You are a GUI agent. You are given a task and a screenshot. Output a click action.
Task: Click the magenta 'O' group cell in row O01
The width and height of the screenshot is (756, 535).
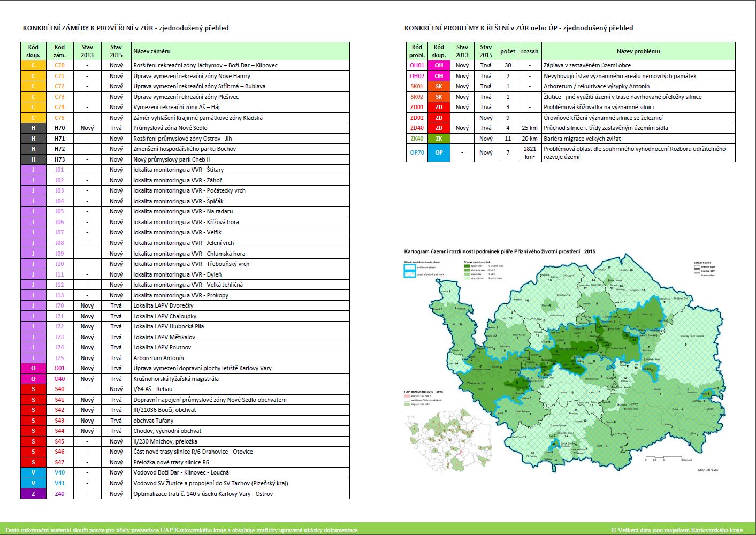coord(33,368)
